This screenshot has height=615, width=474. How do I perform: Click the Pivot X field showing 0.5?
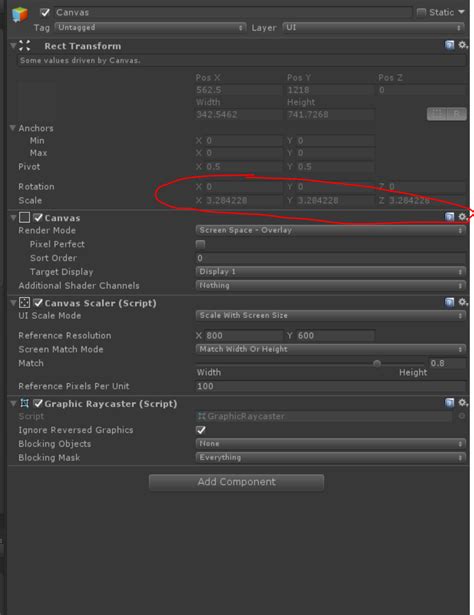tap(243, 167)
